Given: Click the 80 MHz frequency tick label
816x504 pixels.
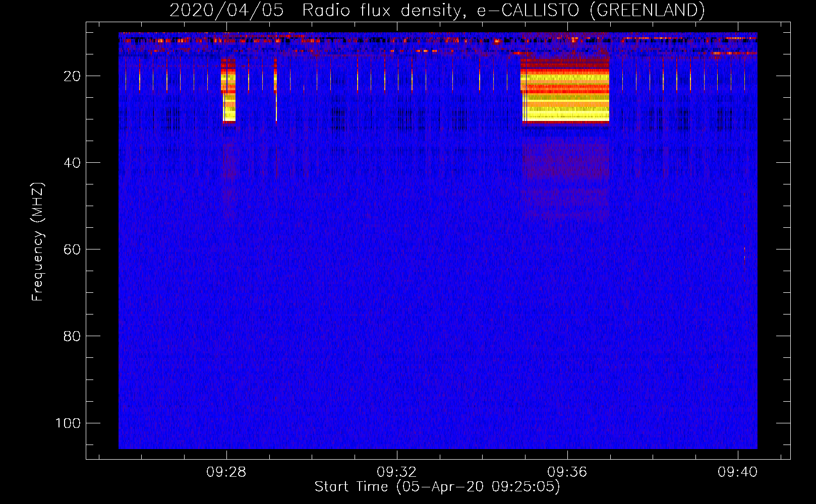Looking at the screenshot, I should (72, 336).
